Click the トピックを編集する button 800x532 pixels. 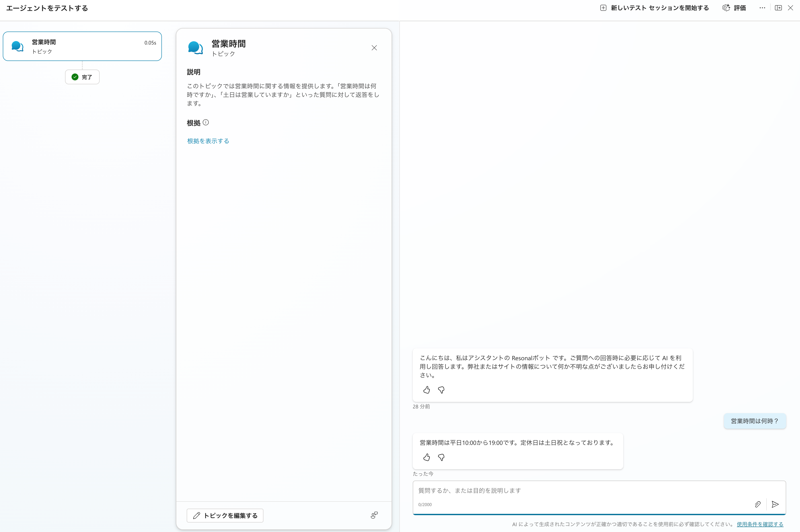(x=225, y=515)
